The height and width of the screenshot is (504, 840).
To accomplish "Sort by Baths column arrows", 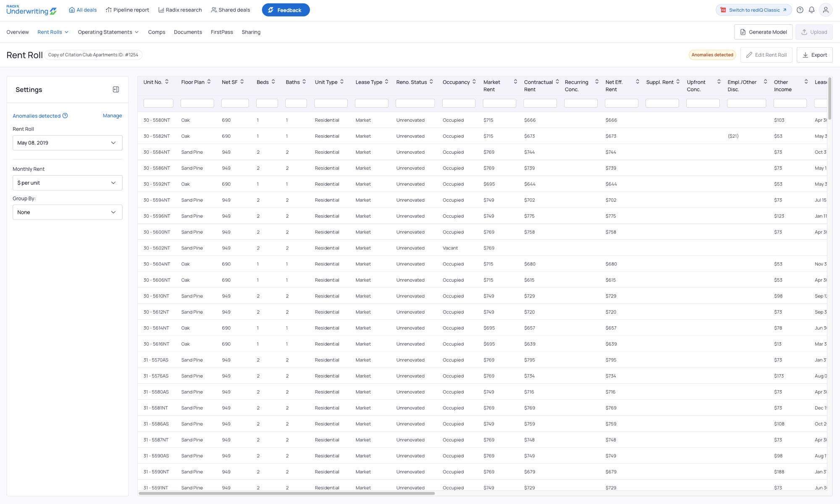I will point(304,82).
